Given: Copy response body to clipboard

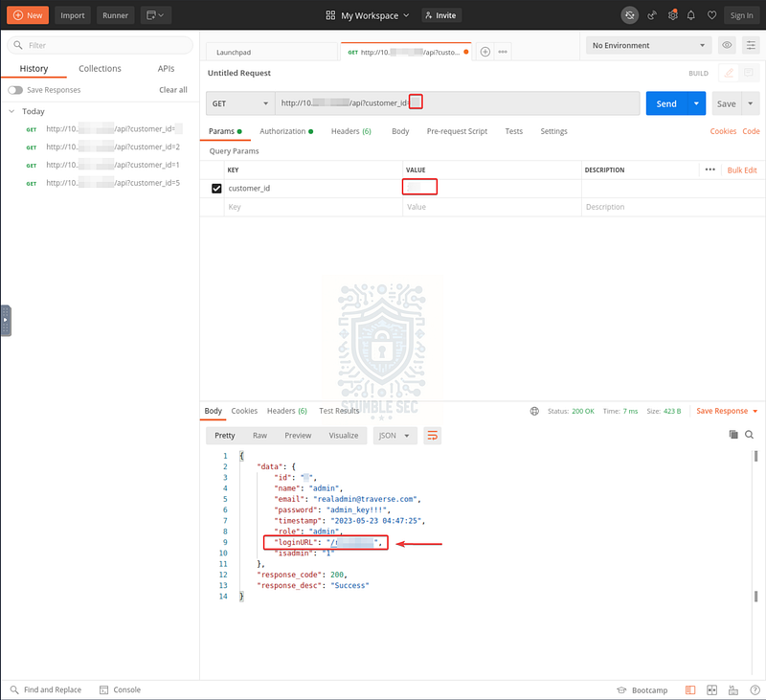Looking at the screenshot, I should 733,434.
